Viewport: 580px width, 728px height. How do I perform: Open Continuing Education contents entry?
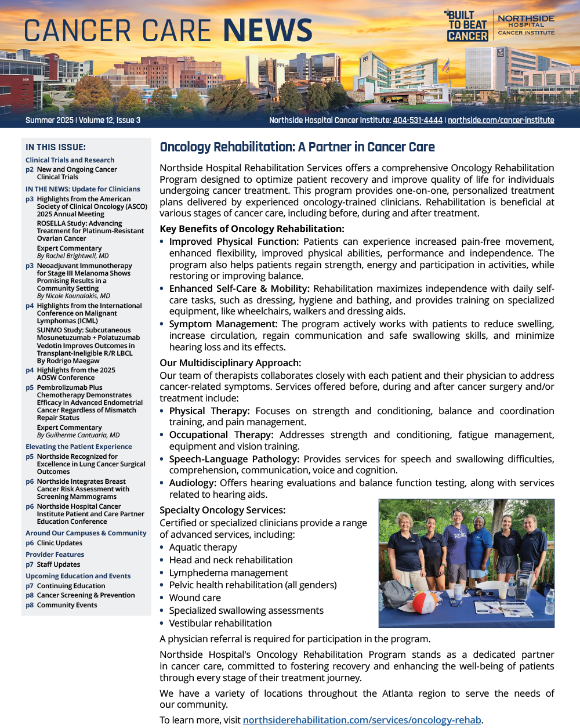pyautogui.click(x=71, y=586)
